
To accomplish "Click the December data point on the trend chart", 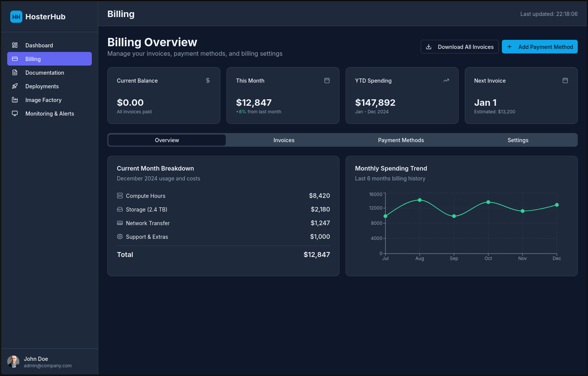I will [x=557, y=205].
